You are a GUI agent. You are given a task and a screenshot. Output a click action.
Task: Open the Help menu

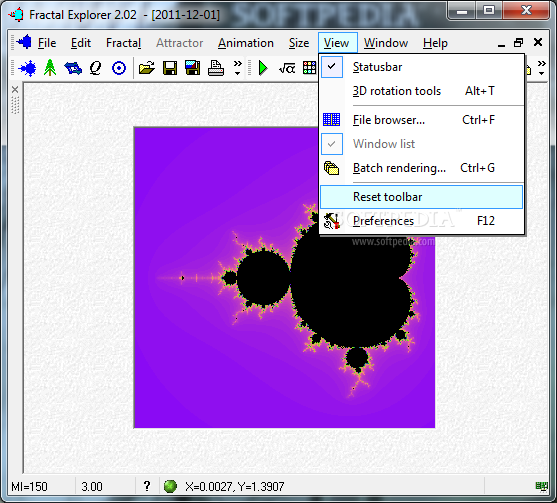pos(435,43)
